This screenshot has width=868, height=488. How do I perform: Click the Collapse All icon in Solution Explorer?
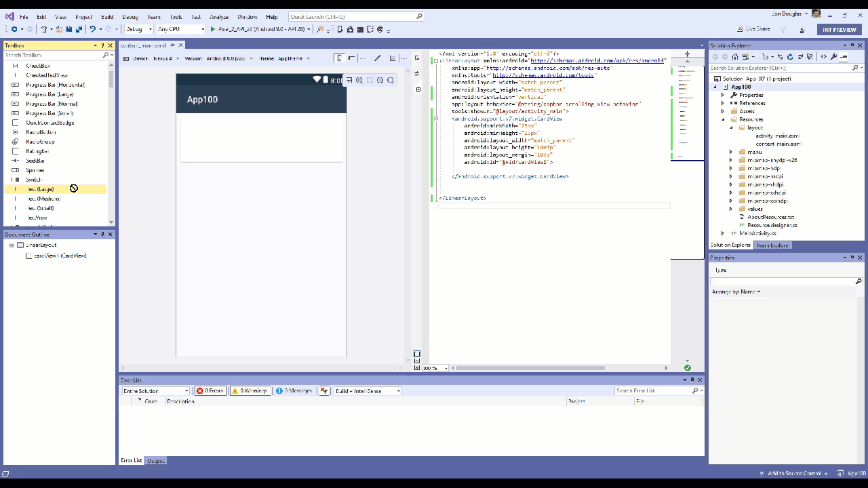800,56
